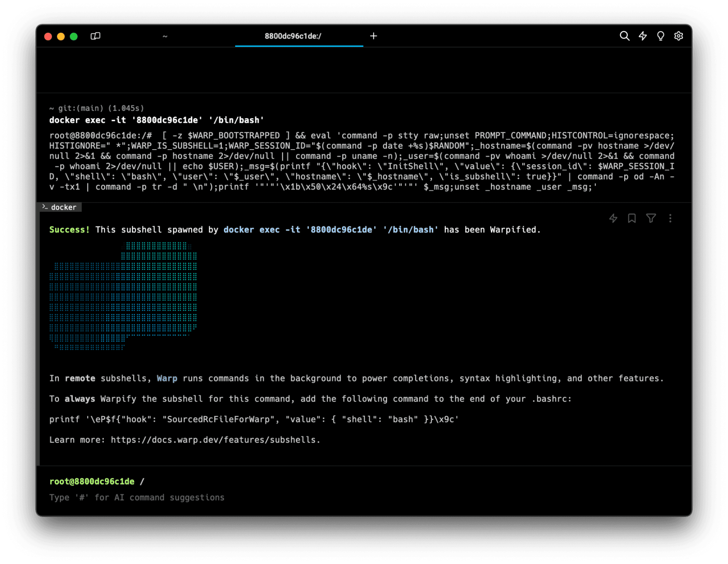Open the block's three-dot overflow menu
The height and width of the screenshot is (564, 728).
point(670,218)
